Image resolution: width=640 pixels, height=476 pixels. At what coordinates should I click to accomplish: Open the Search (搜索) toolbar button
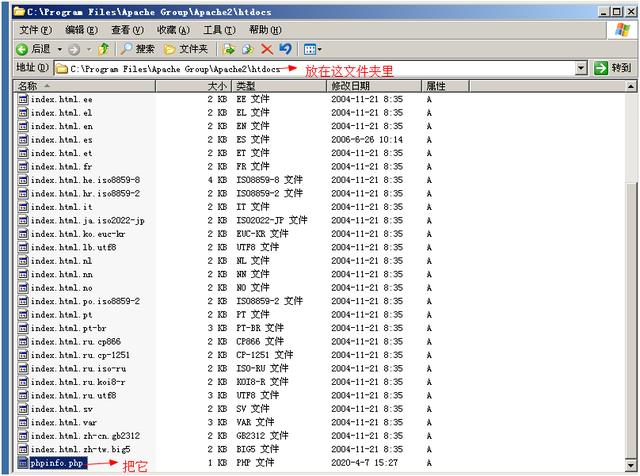[x=138, y=49]
